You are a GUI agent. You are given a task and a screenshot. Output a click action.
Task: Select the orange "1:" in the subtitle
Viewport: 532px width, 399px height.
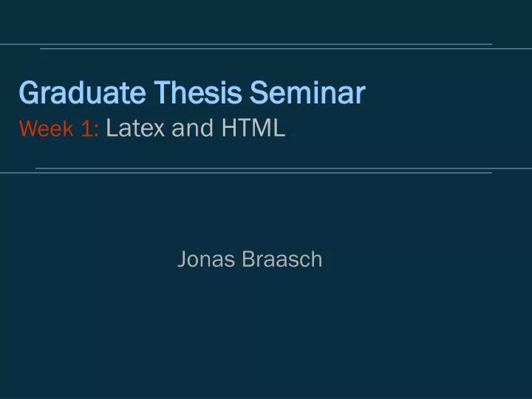click(90, 129)
